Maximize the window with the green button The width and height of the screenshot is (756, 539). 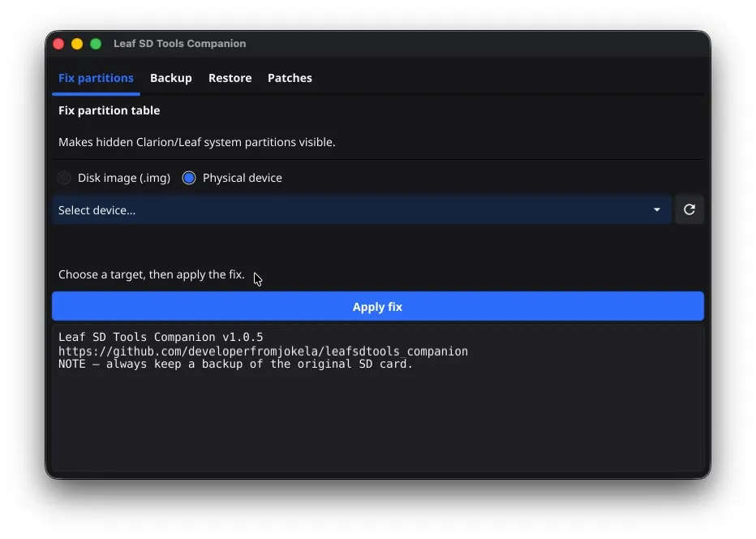tap(96, 44)
